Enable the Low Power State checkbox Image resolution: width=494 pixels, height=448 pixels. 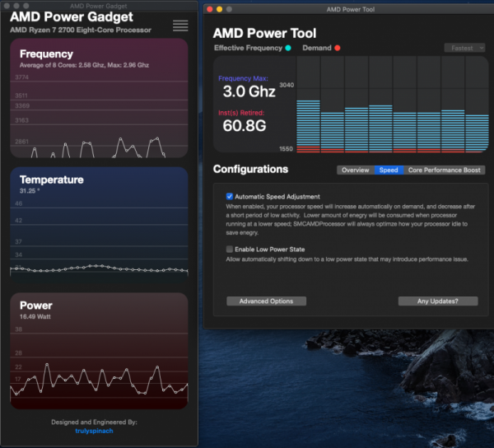tap(230, 250)
